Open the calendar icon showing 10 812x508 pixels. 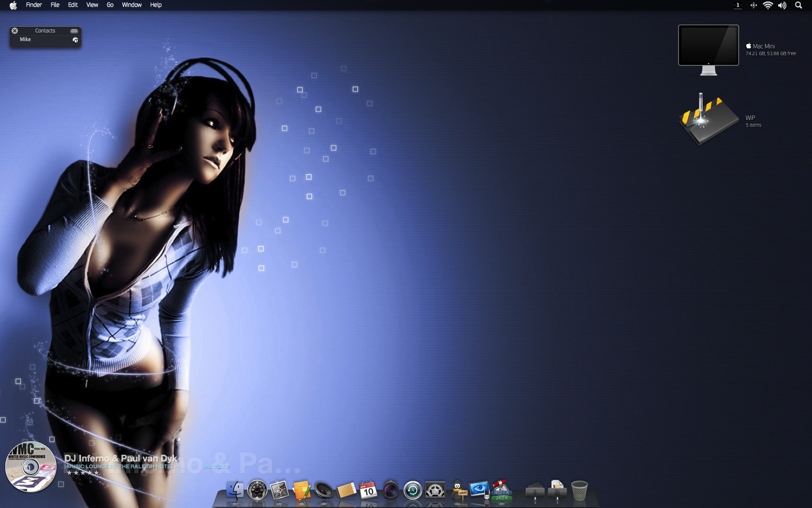tap(368, 490)
